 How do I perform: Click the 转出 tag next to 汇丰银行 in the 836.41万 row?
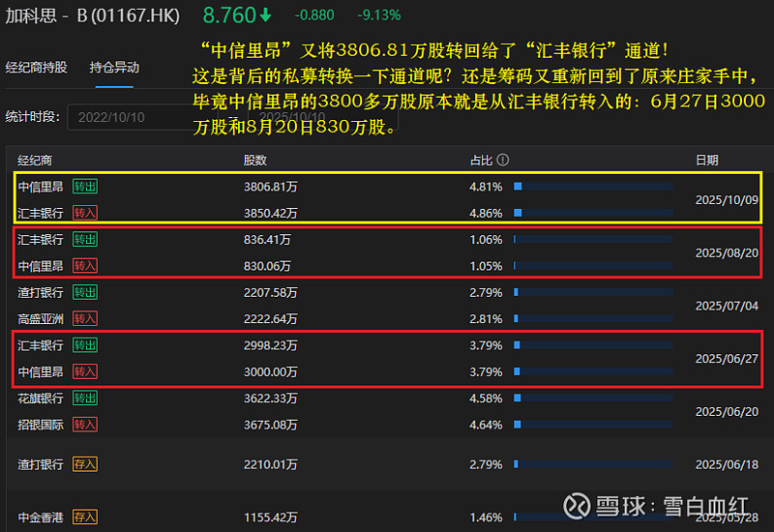(85, 239)
